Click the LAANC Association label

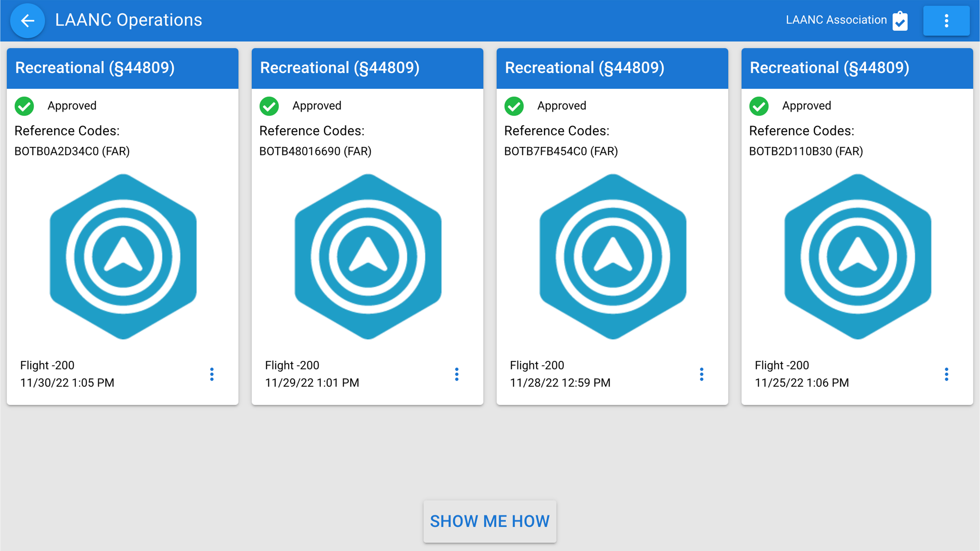point(836,20)
